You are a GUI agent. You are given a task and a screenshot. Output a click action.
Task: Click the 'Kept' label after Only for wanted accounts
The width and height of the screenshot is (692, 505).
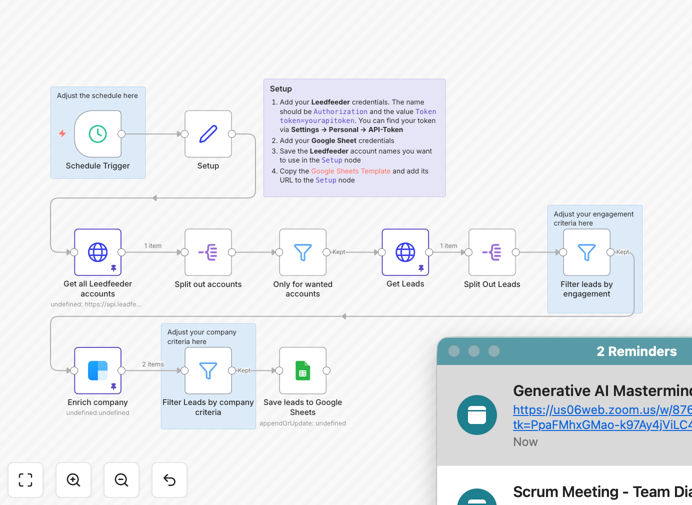pyautogui.click(x=338, y=252)
